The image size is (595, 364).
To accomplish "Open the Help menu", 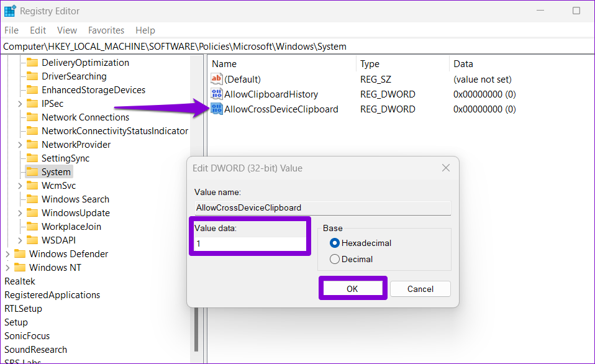I will [145, 30].
